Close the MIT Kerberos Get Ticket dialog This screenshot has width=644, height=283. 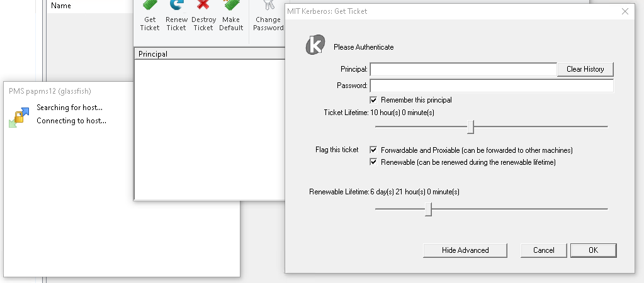click(x=625, y=11)
